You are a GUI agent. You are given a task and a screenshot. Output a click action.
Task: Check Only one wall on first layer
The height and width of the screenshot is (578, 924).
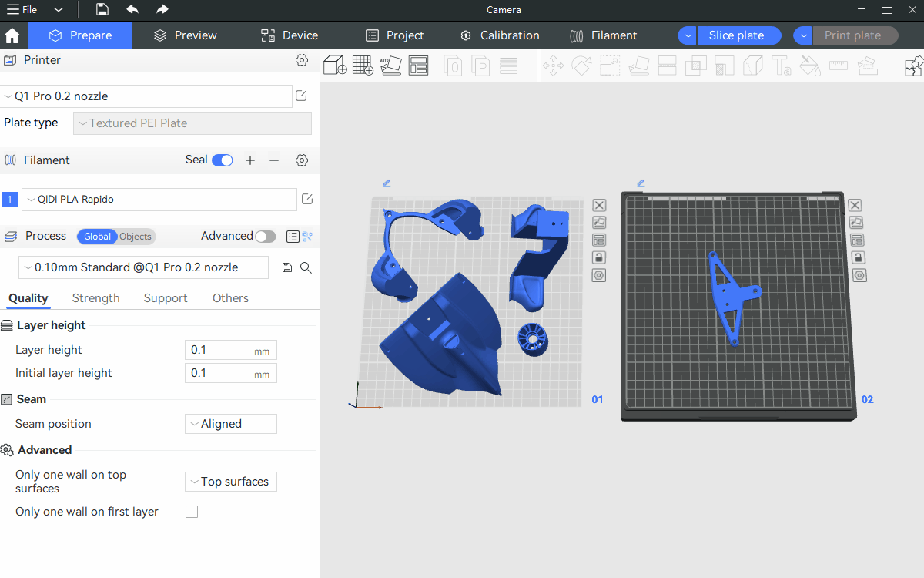(x=192, y=512)
